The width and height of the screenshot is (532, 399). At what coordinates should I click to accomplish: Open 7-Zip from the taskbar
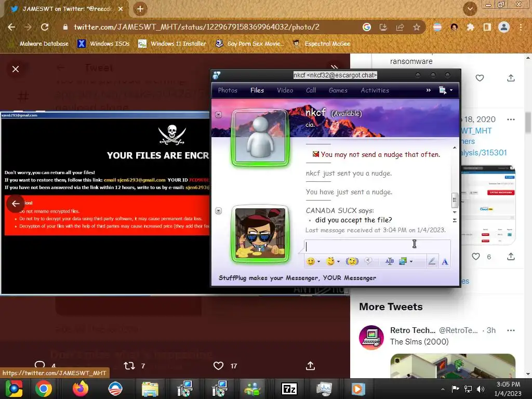(289, 389)
